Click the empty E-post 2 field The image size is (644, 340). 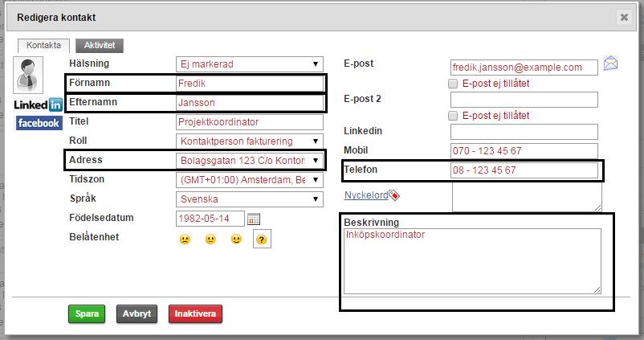tap(524, 100)
